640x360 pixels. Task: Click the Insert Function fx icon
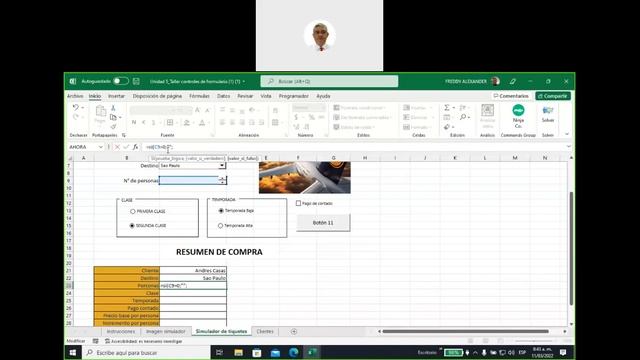[x=135, y=147]
